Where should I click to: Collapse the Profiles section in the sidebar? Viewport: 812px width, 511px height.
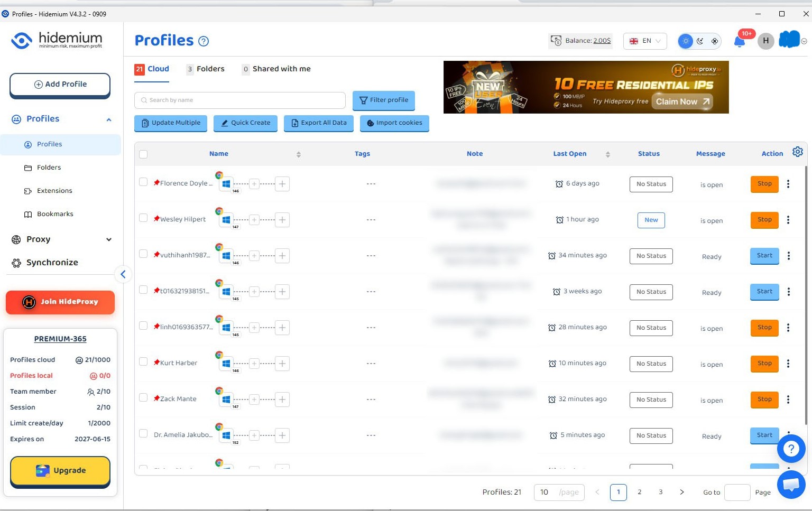[109, 119]
